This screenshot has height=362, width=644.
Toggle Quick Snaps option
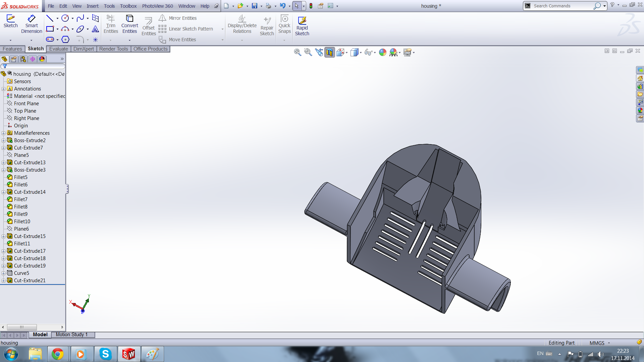coord(284,23)
